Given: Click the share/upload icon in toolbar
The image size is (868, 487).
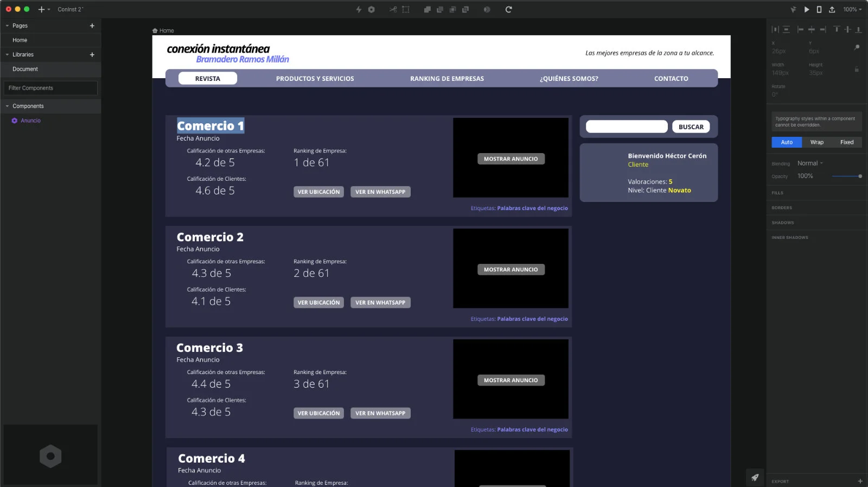Looking at the screenshot, I should click(x=832, y=9).
